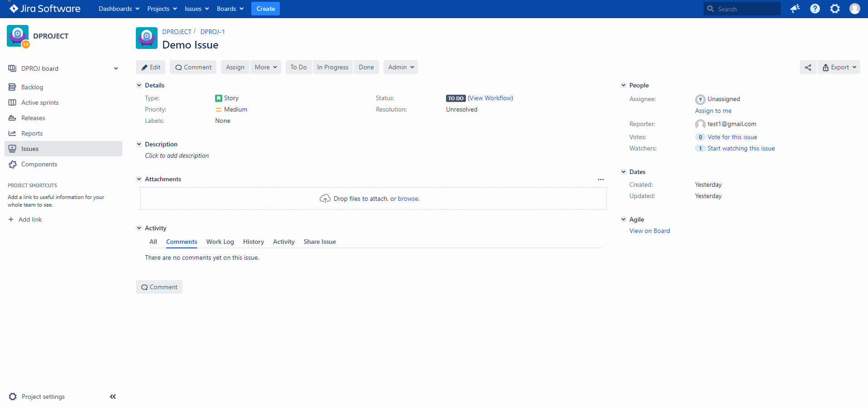The image size is (868, 407).
Task: Open View on Board link
Action: [x=650, y=231]
